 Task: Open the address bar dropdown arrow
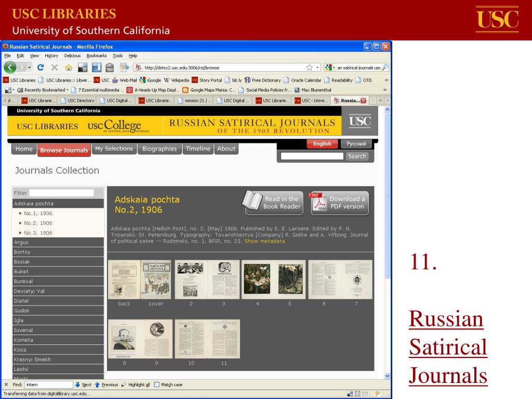pyautogui.click(x=317, y=68)
